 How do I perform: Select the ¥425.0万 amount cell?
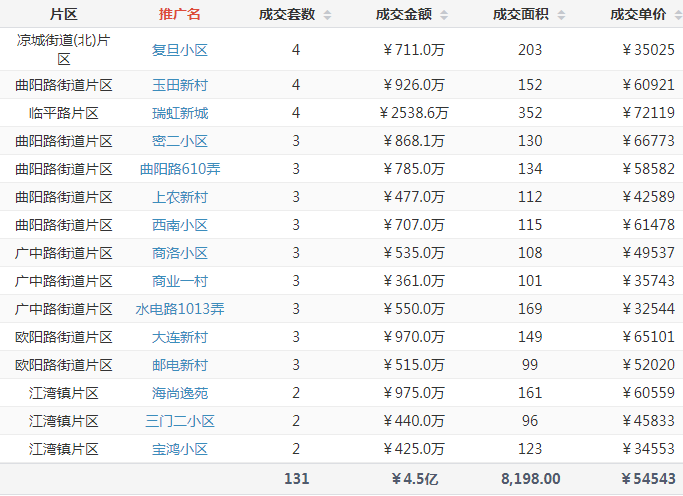click(x=414, y=449)
